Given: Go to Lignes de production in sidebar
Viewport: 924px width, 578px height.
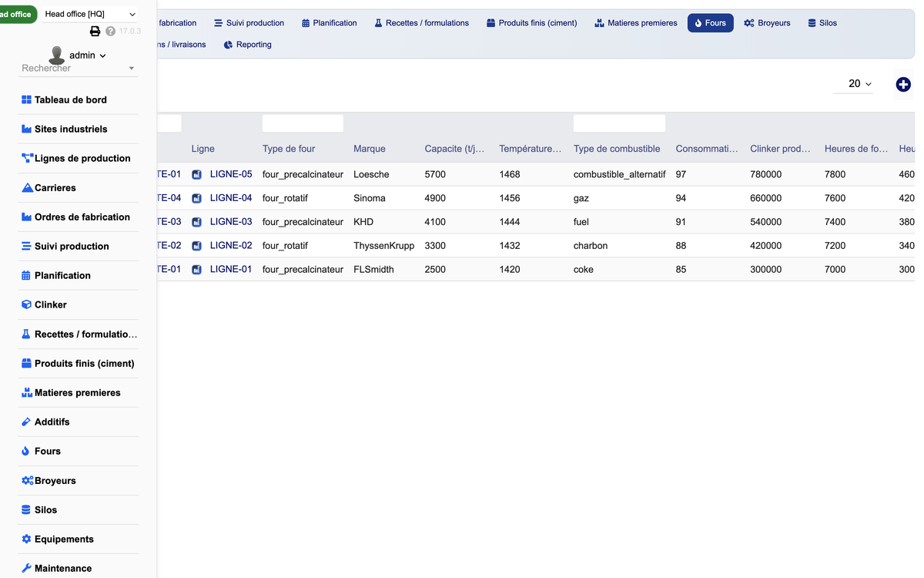Looking at the screenshot, I should pyautogui.click(x=79, y=158).
